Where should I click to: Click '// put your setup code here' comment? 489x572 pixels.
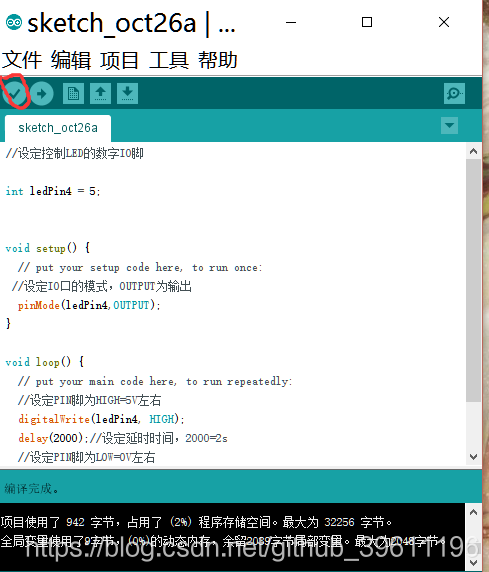140,267
